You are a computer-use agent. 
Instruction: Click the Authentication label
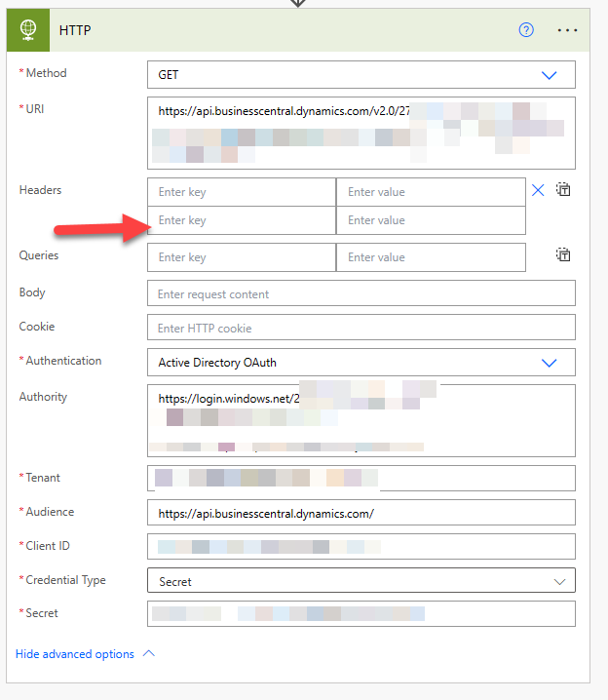(63, 361)
